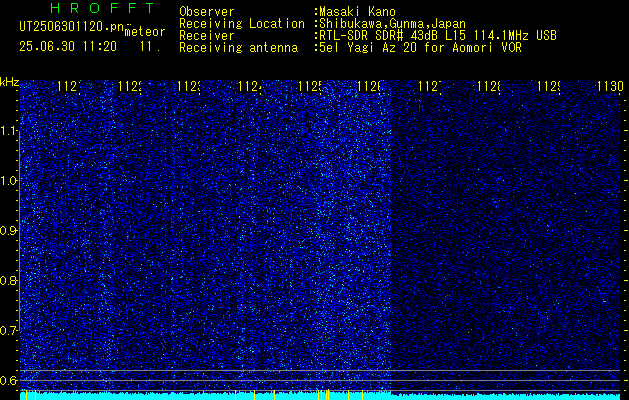The image size is (629, 400).
Task: Click the word meteor under the file name
Action: [x=145, y=32]
